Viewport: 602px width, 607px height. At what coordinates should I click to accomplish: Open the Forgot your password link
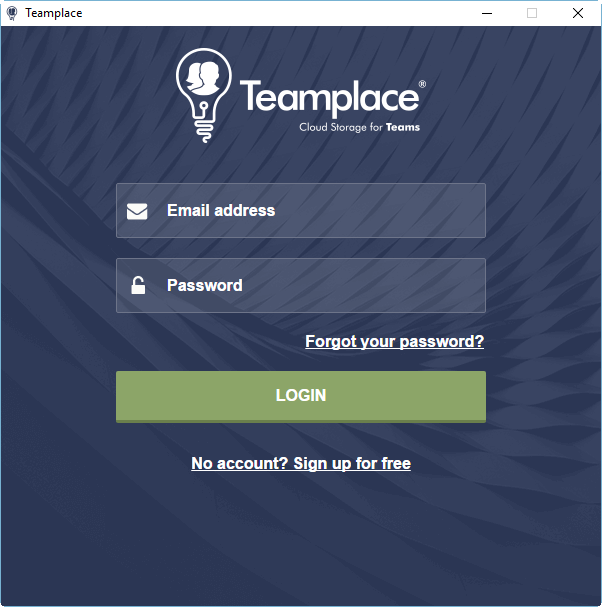click(x=394, y=342)
